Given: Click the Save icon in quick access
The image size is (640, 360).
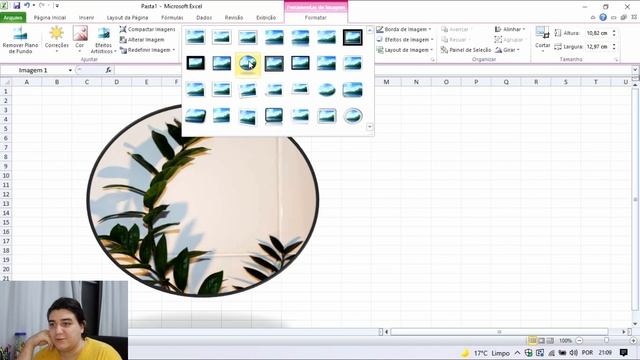Looking at the screenshot, I should pos(17,6).
